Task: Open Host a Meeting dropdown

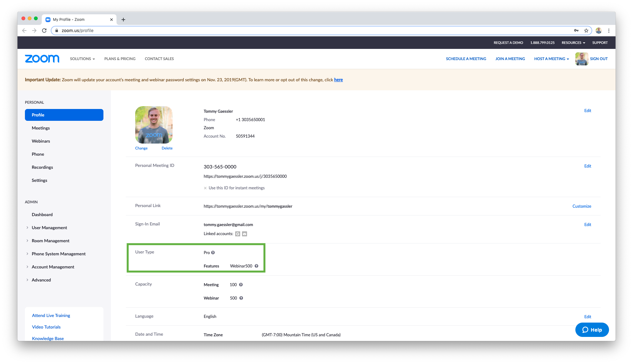Action: tap(551, 59)
